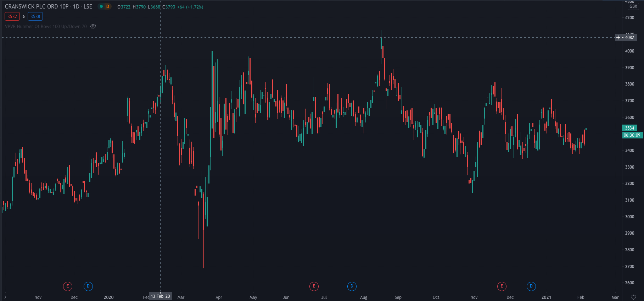Click the 06:30:09 countdown label
644x301 pixels.
(x=632, y=135)
